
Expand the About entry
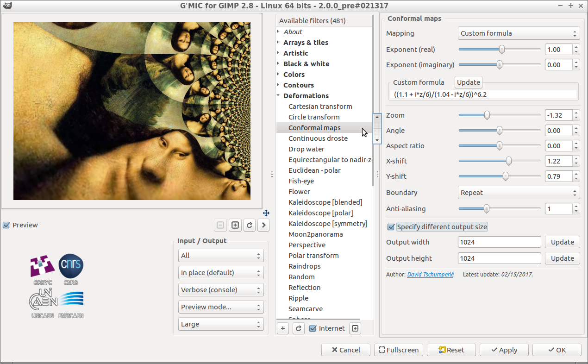278,32
